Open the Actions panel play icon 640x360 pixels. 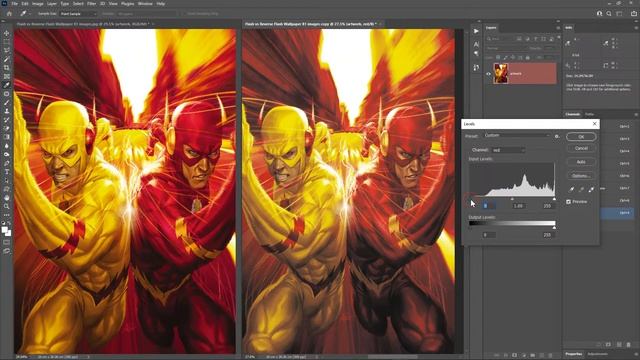tap(476, 31)
